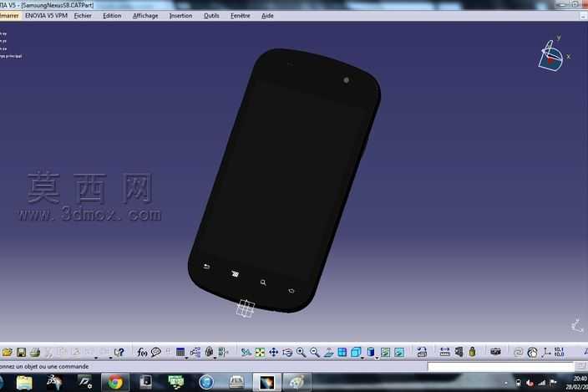This screenshot has width=588, height=392.
Task: Open File Explorer from the taskbar
Action: 24,382
